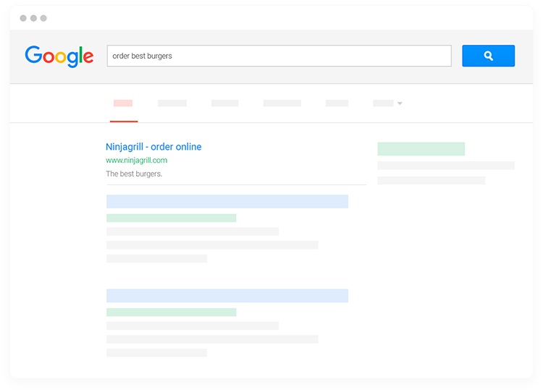This screenshot has width=543, height=392.
Task: Click the www.ninjagrill.com URL
Action: click(136, 160)
